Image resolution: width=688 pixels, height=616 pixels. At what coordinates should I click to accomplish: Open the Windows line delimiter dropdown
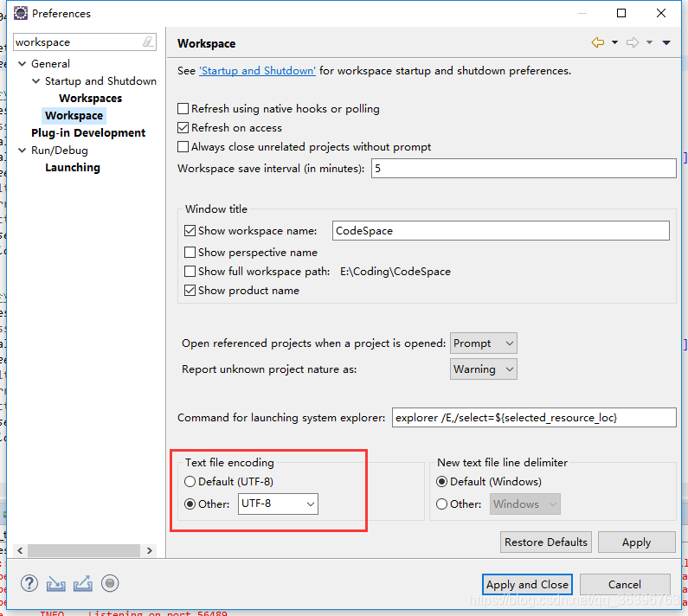[x=524, y=504]
